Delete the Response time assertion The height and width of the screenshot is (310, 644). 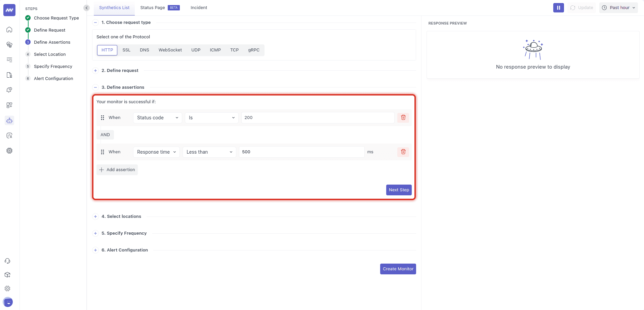403,152
